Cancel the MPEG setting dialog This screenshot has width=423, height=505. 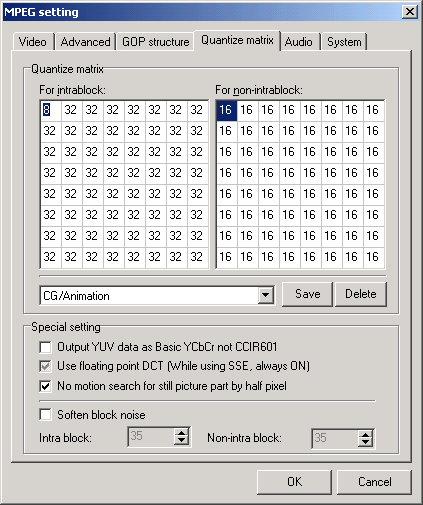point(375,482)
